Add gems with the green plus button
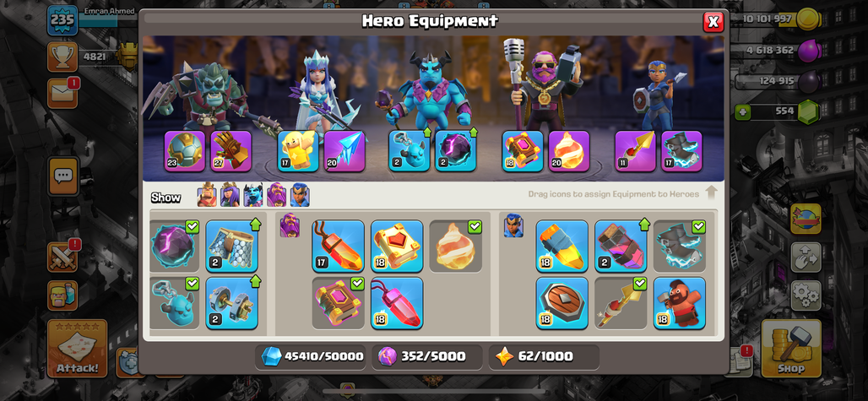868x401 pixels. pos(743,111)
